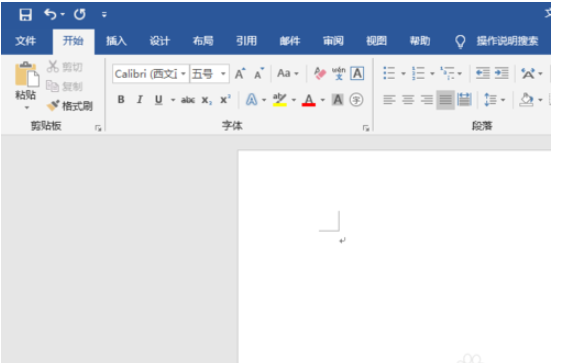Click the 复制 (Copy) button

point(65,87)
